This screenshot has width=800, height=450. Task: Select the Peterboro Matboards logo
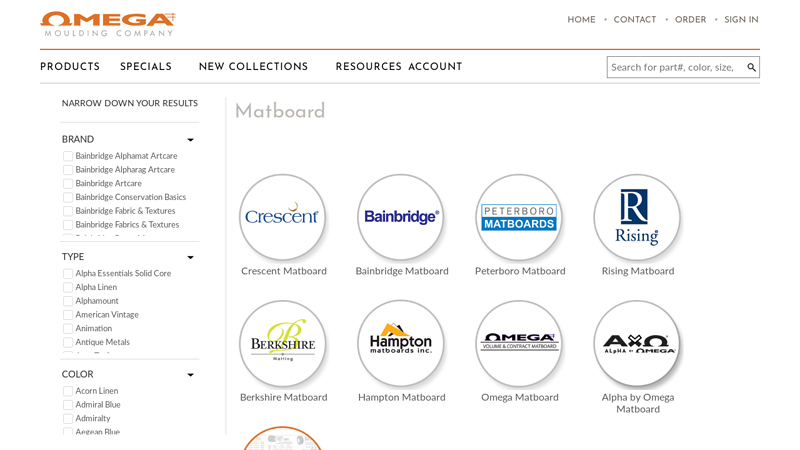tap(518, 217)
